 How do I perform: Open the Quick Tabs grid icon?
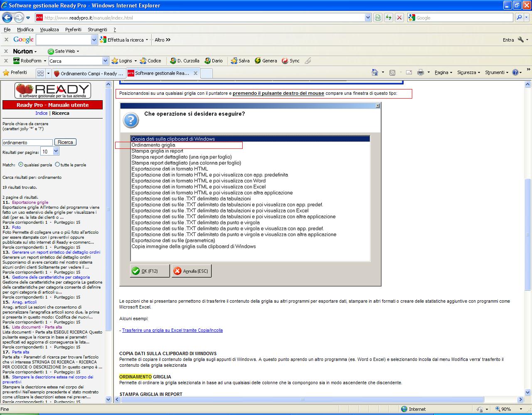40,73
